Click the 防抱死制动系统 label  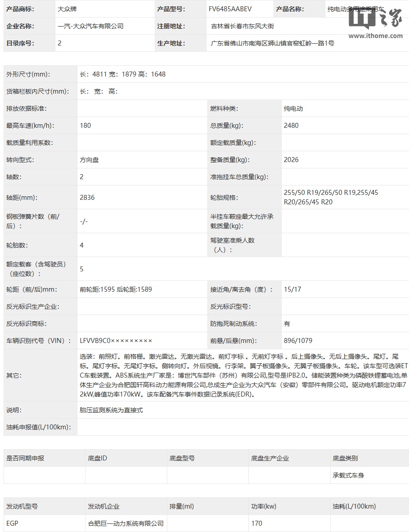tap(234, 324)
